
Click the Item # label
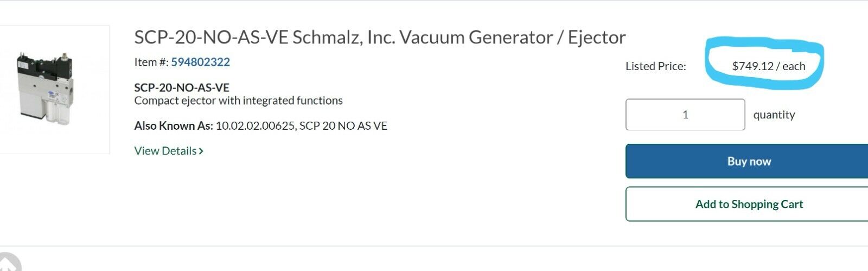pyautogui.click(x=151, y=62)
